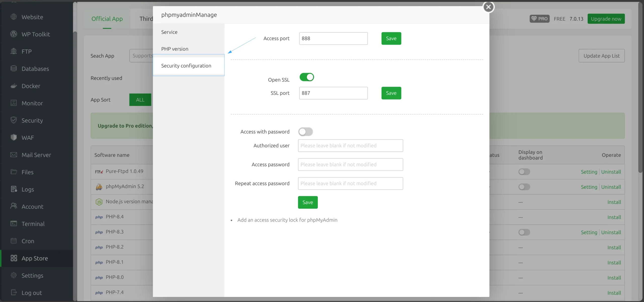Click the Security shield icon
The height and width of the screenshot is (302, 644).
point(14,120)
